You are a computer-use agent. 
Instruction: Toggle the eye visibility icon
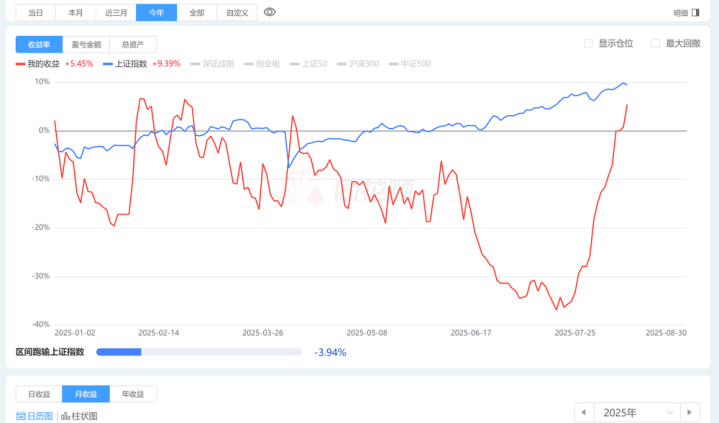pyautogui.click(x=270, y=13)
